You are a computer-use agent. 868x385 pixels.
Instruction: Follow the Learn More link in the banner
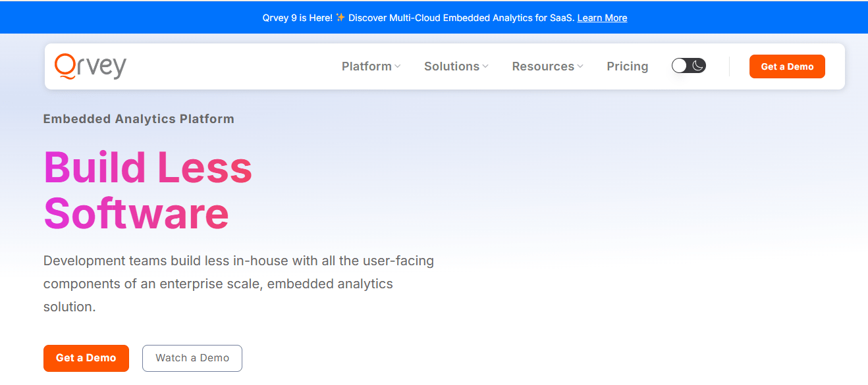click(602, 18)
